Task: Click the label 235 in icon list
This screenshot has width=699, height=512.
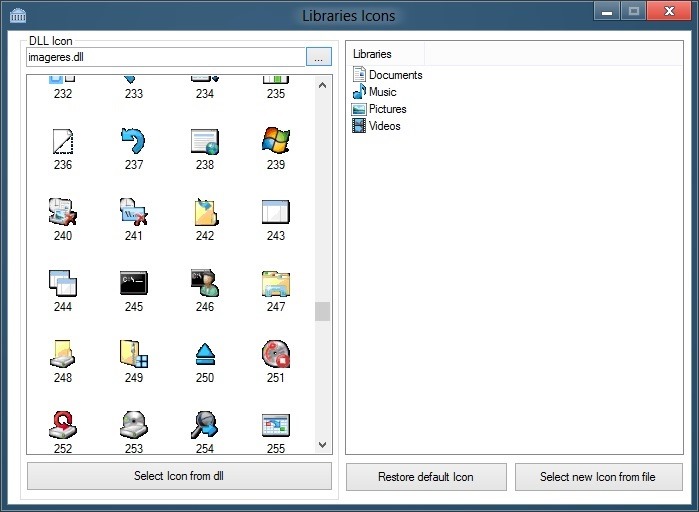Action: click(x=276, y=94)
